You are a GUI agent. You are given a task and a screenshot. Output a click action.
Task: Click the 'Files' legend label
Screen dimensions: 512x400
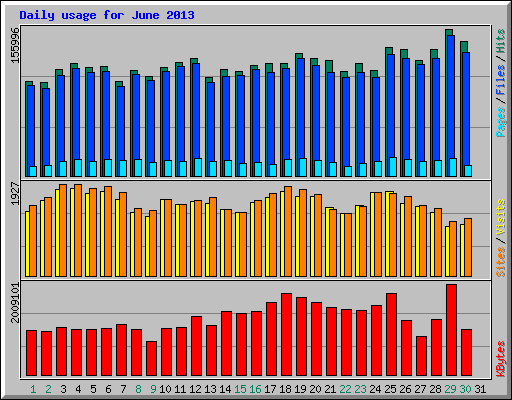click(501, 80)
